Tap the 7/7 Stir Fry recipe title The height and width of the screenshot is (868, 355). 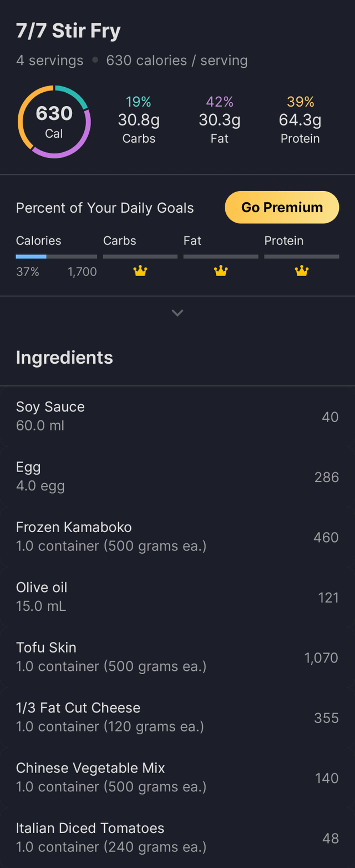click(x=68, y=32)
